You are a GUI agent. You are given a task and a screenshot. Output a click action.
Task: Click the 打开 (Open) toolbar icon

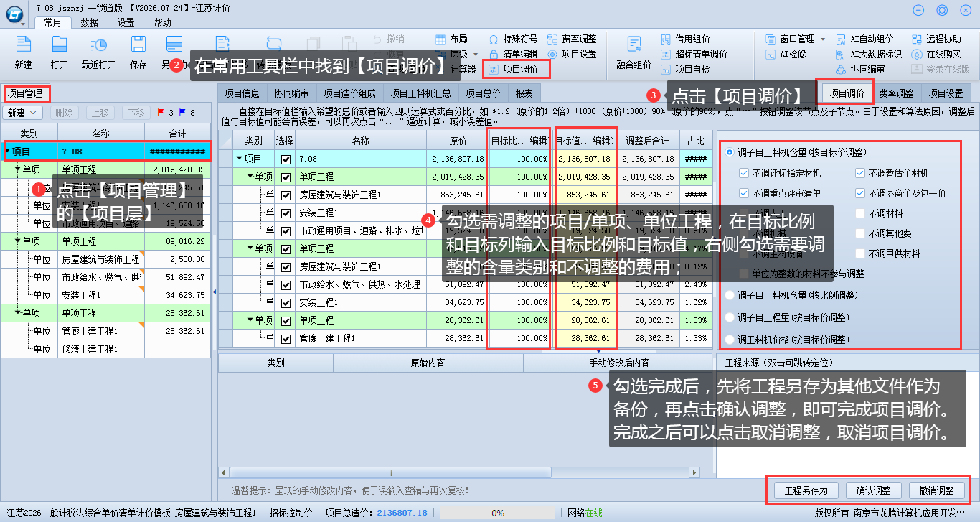(x=59, y=45)
